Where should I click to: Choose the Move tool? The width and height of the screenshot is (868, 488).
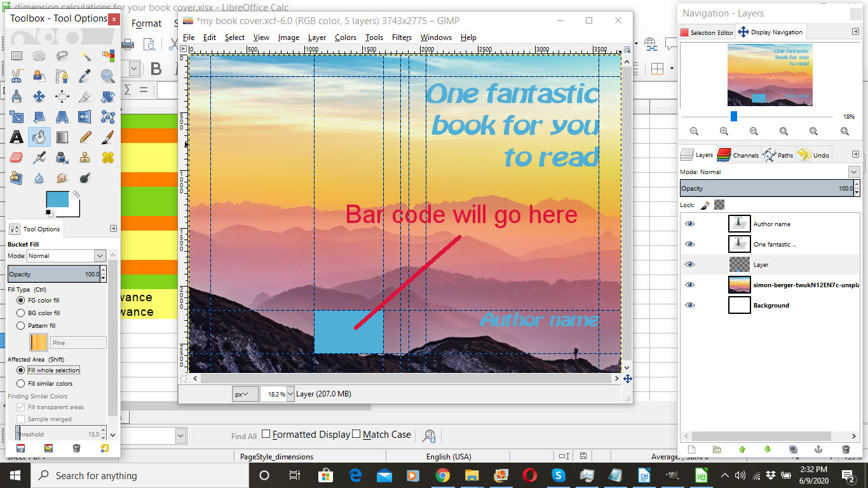(x=39, y=97)
